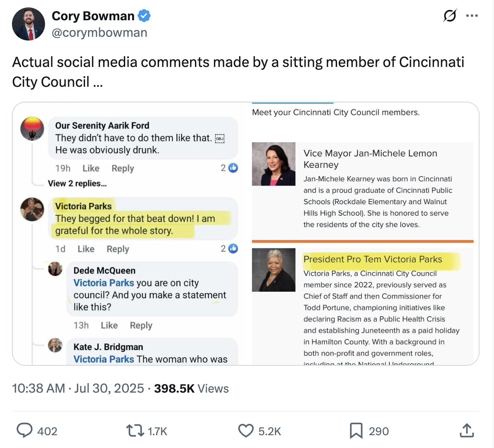494x448 pixels.
Task: Click Vice Mayor Jan-Michele Lemon Kearney's photo
Action: pyautogui.click(x=273, y=164)
